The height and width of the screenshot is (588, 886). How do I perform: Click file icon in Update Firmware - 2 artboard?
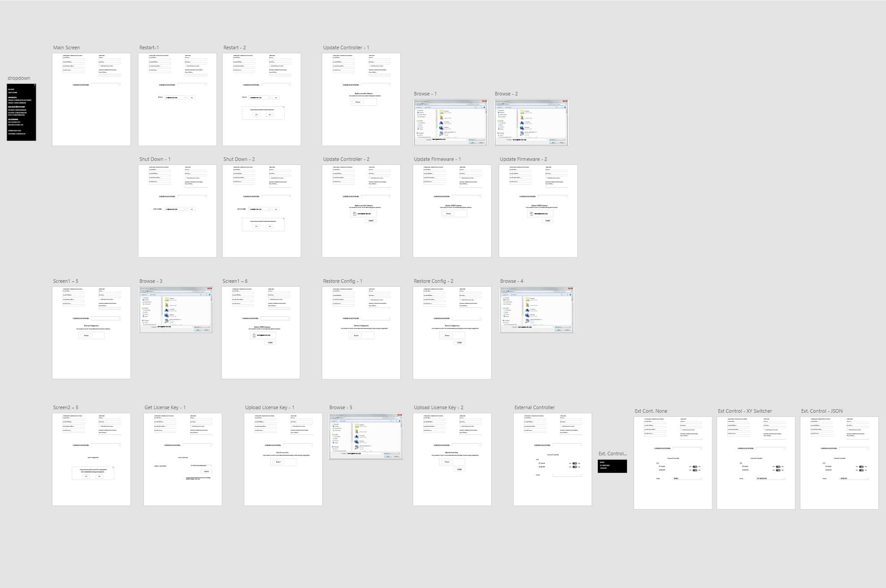tap(532, 214)
